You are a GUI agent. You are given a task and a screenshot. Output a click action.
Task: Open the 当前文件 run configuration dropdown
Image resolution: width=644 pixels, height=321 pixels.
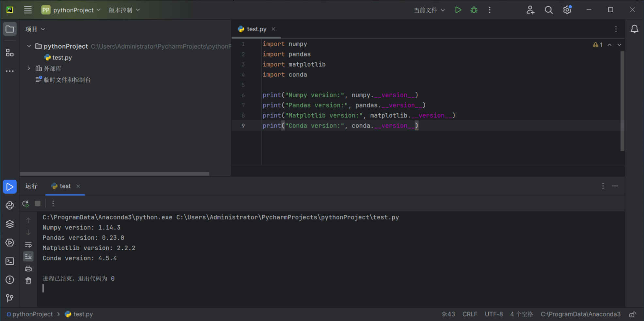429,10
